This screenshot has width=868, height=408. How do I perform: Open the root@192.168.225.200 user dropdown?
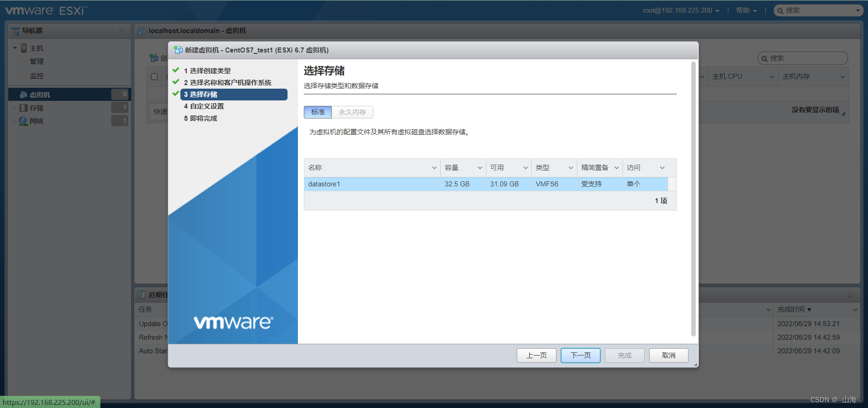coord(681,10)
